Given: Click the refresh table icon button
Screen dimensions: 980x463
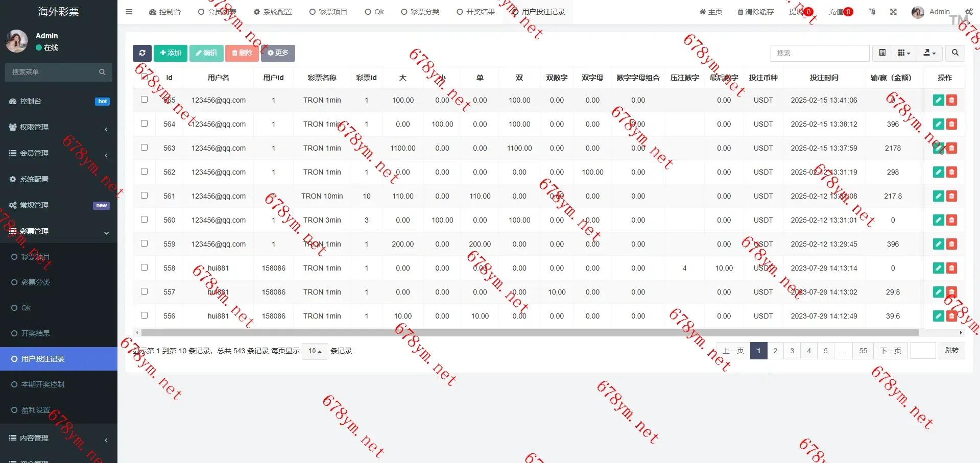Looking at the screenshot, I should (142, 53).
